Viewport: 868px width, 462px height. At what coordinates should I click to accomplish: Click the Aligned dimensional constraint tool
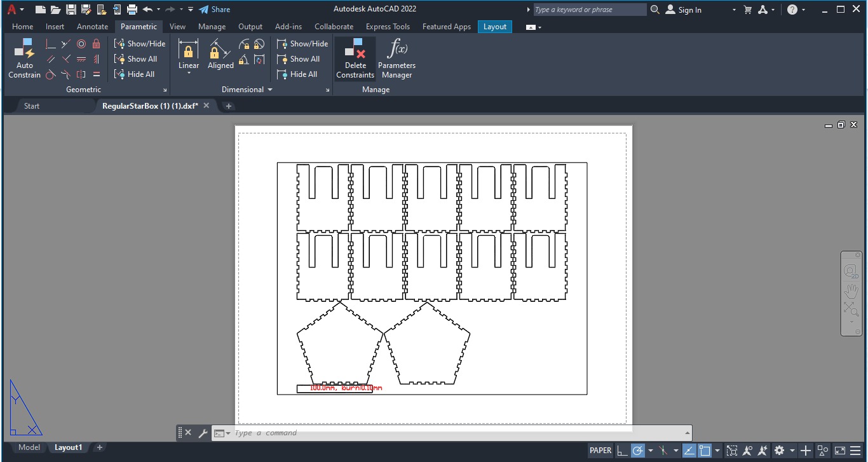[x=220, y=53]
